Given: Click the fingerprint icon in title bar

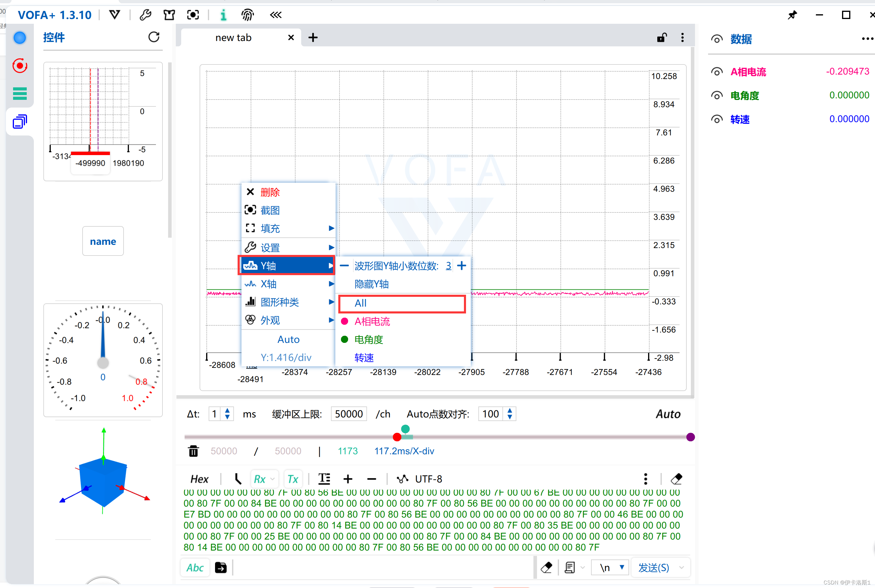Looking at the screenshot, I should click(247, 15).
